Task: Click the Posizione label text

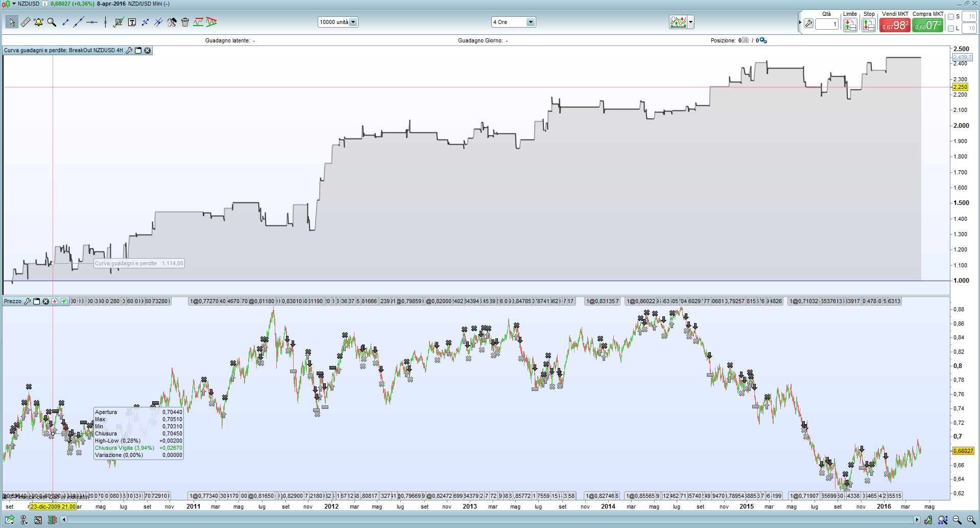Action: [x=723, y=40]
